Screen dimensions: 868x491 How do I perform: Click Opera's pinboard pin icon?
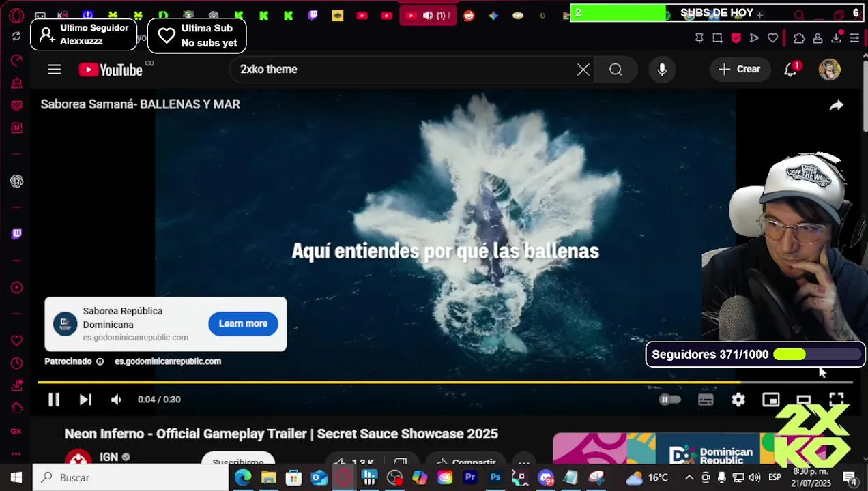[699, 38]
